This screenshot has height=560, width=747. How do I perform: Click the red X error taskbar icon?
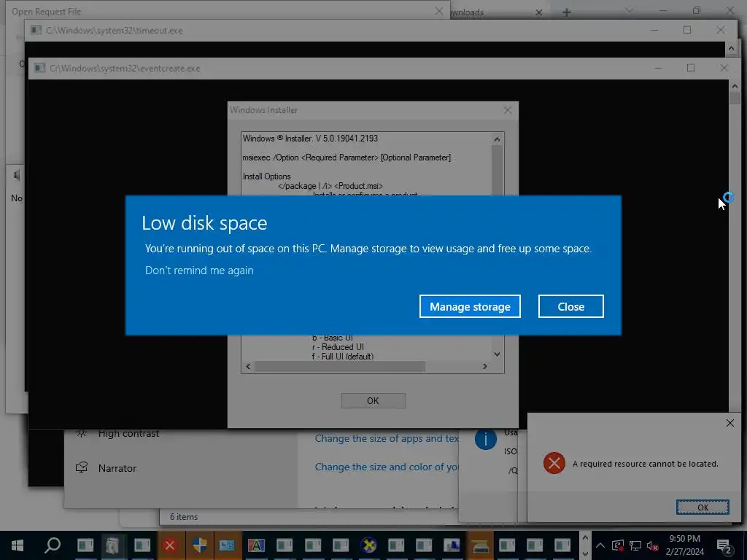pos(169,545)
